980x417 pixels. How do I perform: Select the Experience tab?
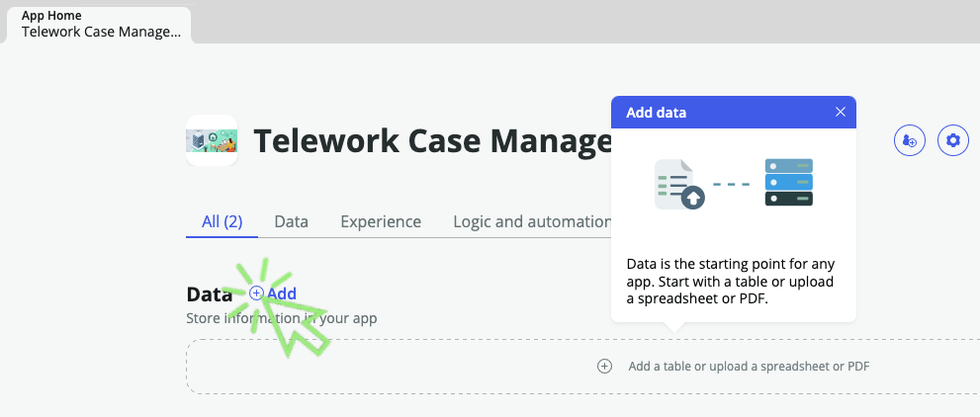click(x=381, y=221)
